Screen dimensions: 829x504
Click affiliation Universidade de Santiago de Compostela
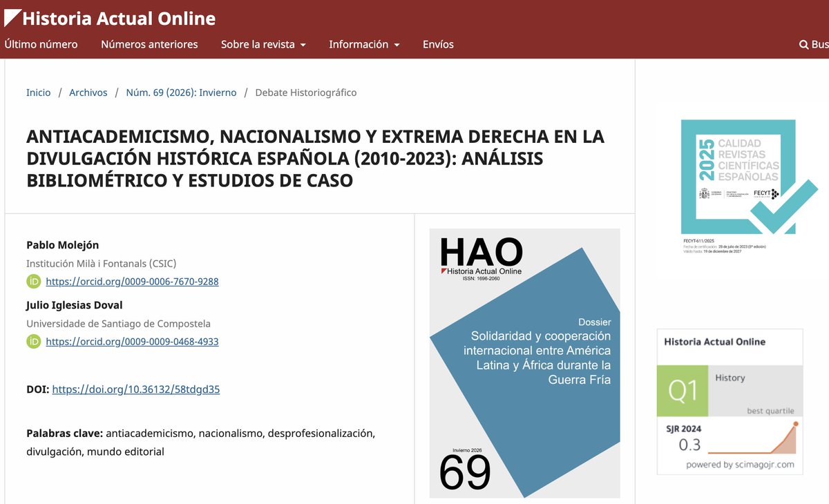(118, 323)
